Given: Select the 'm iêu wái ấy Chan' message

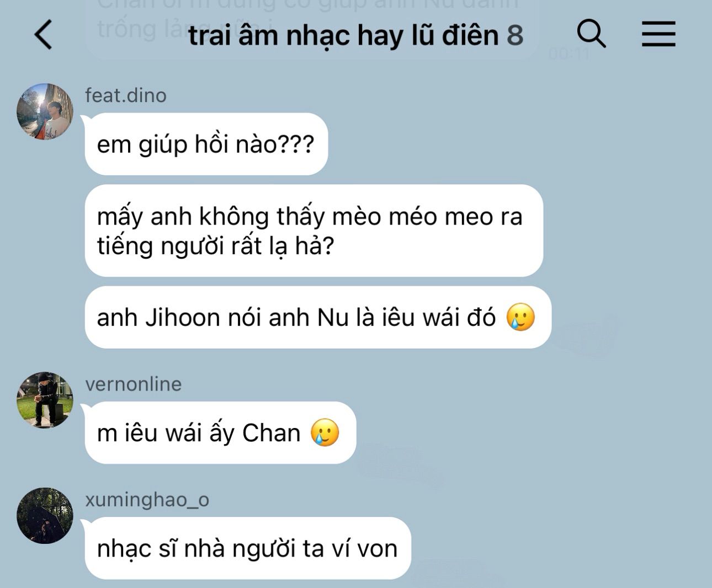Looking at the screenshot, I should [x=220, y=433].
